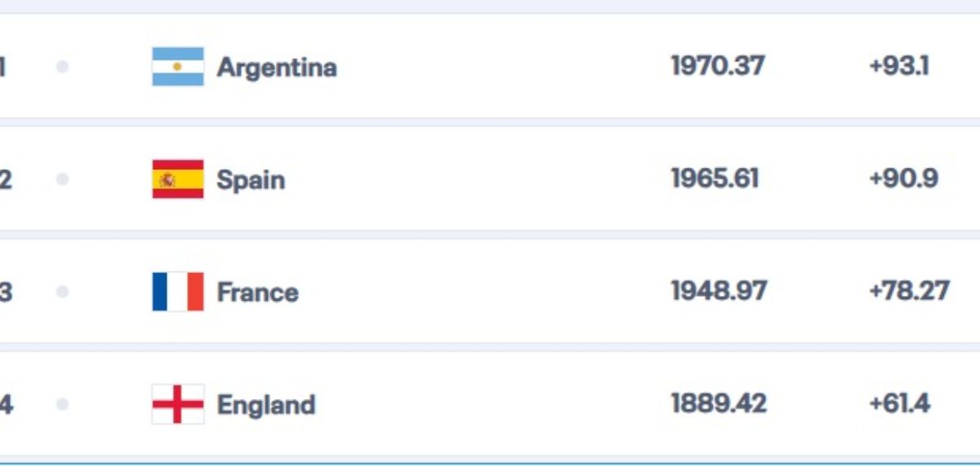Click the France flag icon
The height and width of the screenshot is (466, 980).
[x=178, y=292]
